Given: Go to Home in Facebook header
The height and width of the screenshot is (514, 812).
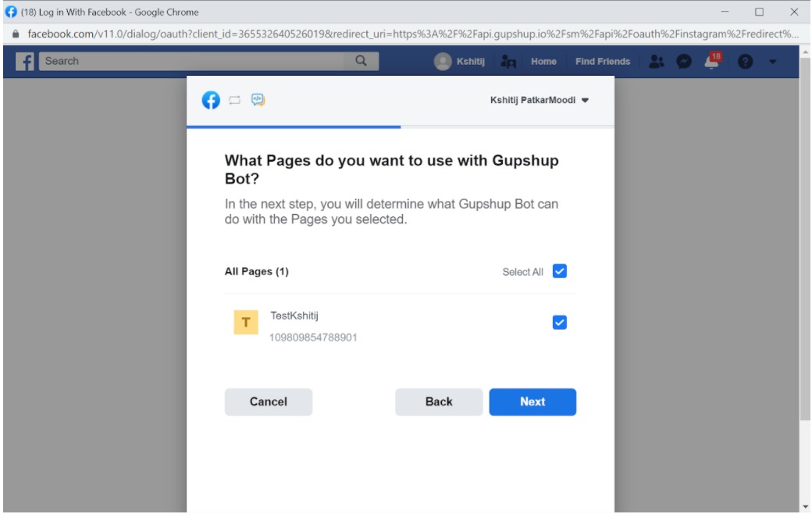Looking at the screenshot, I should click(543, 61).
